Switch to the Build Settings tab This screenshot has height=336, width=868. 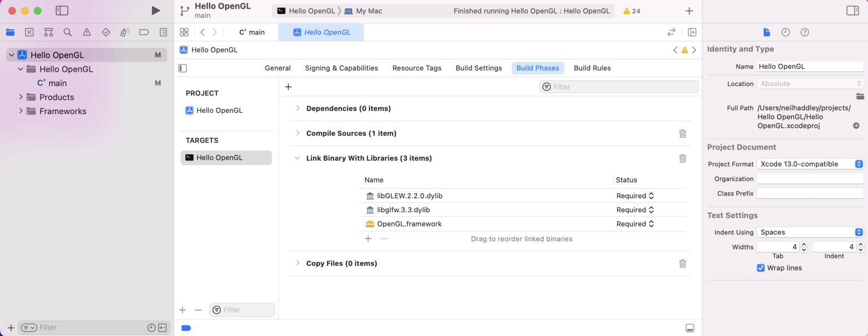coord(479,68)
